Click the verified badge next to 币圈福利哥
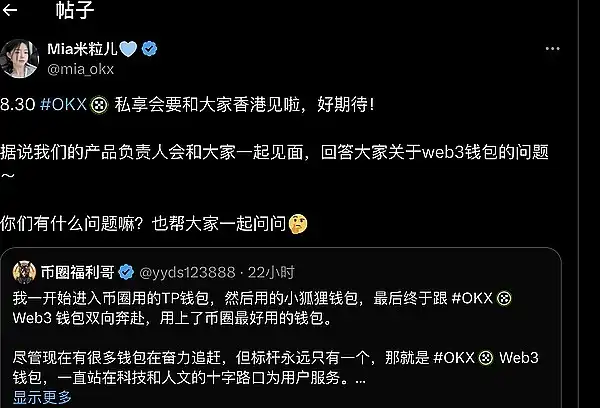Image resolution: width=600 pixels, height=408 pixels. (x=126, y=272)
